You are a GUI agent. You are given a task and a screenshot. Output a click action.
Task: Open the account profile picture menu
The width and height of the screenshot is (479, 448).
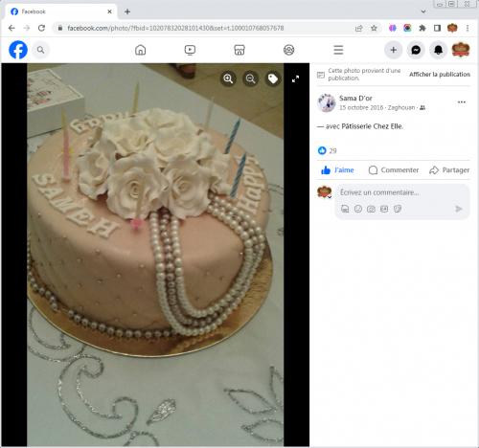[x=461, y=50]
